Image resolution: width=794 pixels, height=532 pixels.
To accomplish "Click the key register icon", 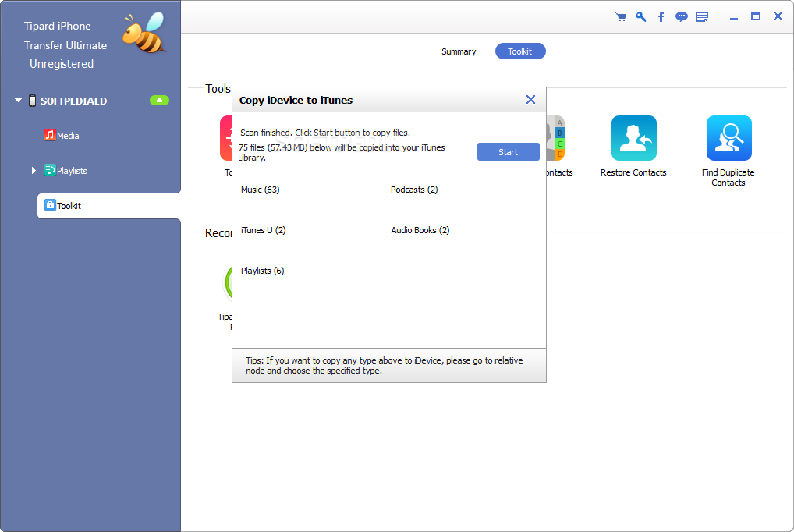I will (x=641, y=17).
